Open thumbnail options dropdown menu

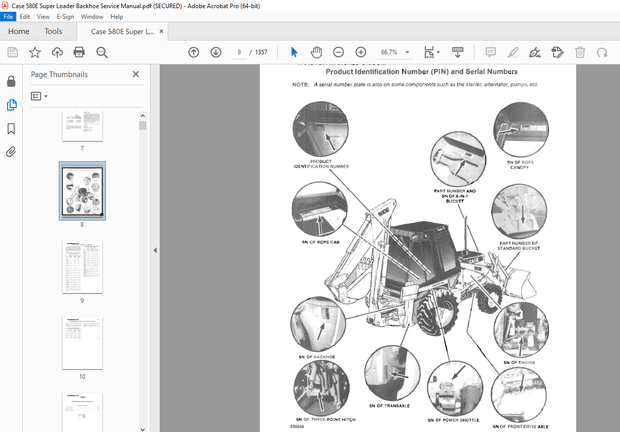(39, 96)
